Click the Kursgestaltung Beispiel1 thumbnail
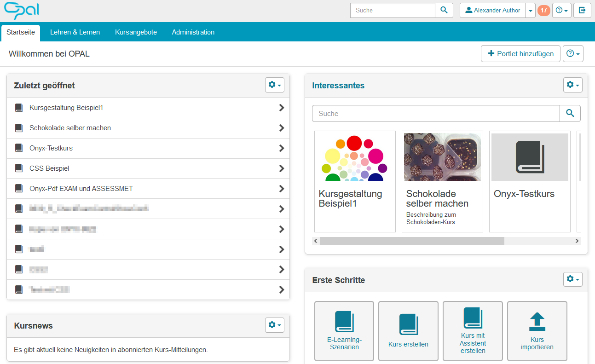Screen dimensions: 595x364 click(x=355, y=157)
